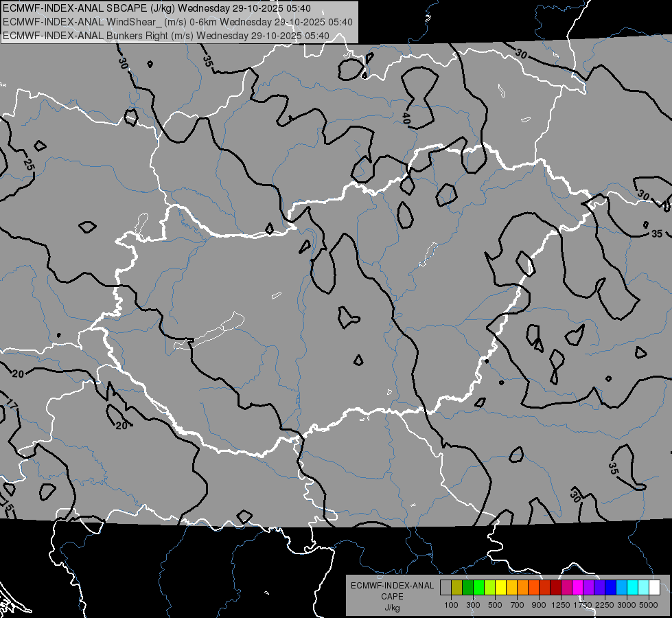Click the legend value 3000
Screen dimensions: 672x618
[x=627, y=605]
